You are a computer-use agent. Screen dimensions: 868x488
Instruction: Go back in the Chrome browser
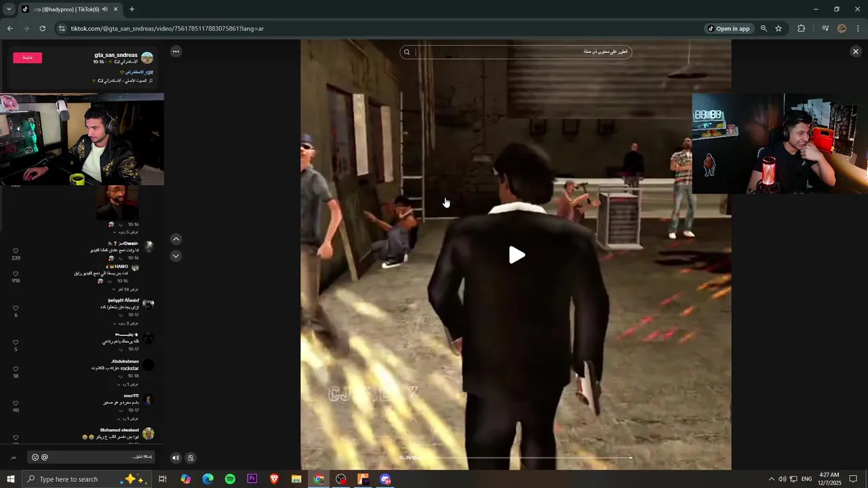tap(9, 28)
